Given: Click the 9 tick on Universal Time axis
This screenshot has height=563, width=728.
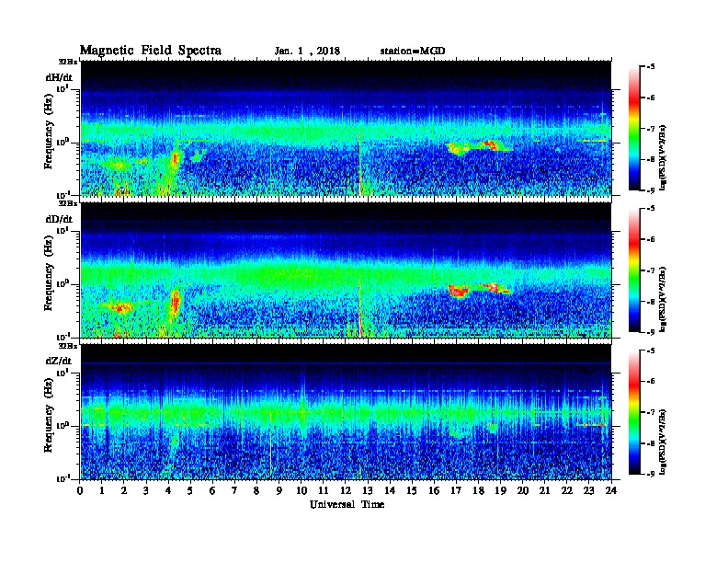Looking at the screenshot, I should click(279, 491).
